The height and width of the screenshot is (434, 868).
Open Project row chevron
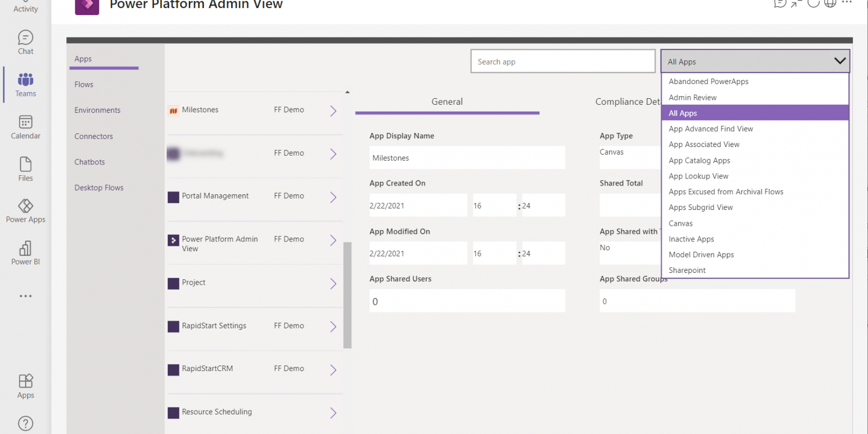[333, 284]
